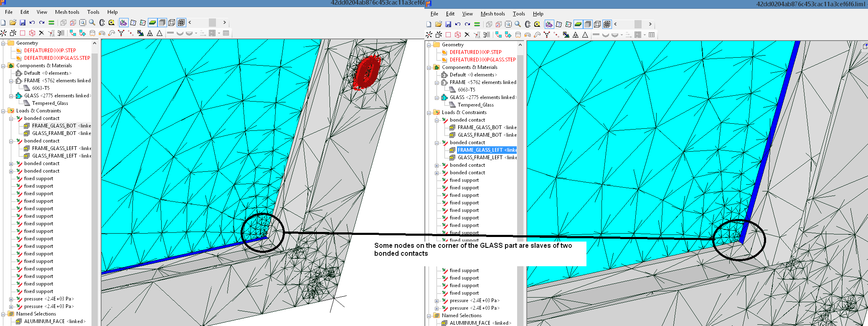Collapse Components & Materials in right tree
Viewport: 868px width, 326px height.
(429, 67)
